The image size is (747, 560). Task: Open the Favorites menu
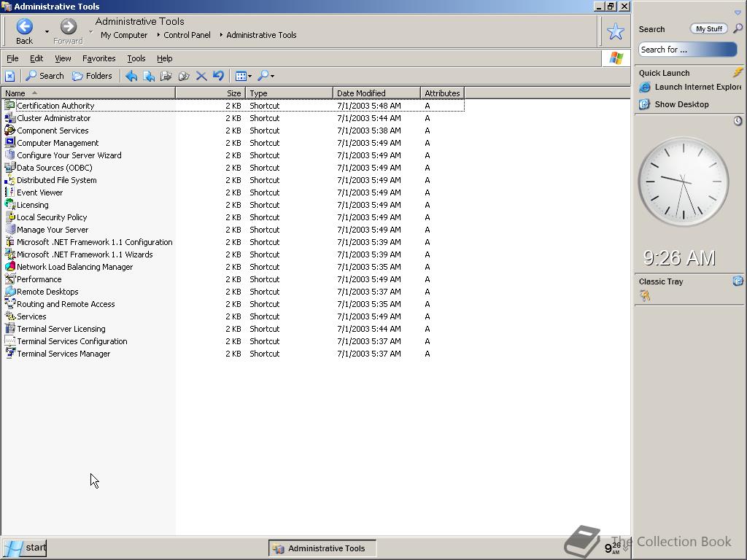click(98, 58)
